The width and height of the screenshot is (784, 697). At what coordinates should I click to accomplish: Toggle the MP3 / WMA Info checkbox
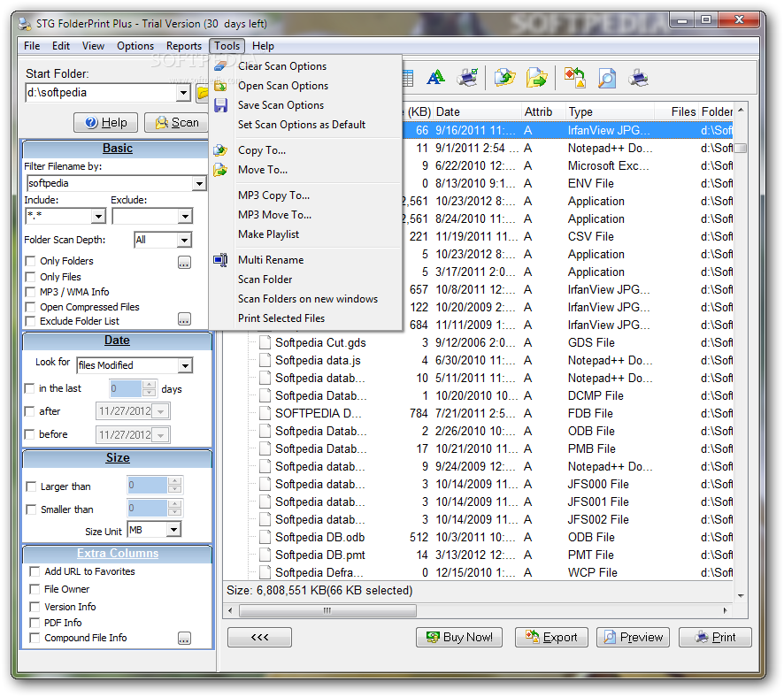pyautogui.click(x=30, y=292)
